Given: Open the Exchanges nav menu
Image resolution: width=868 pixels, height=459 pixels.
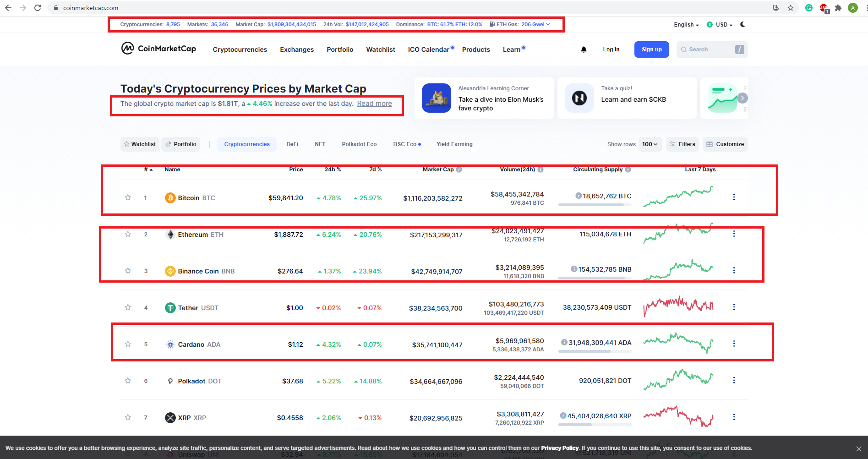Looking at the screenshot, I should click(x=297, y=49).
